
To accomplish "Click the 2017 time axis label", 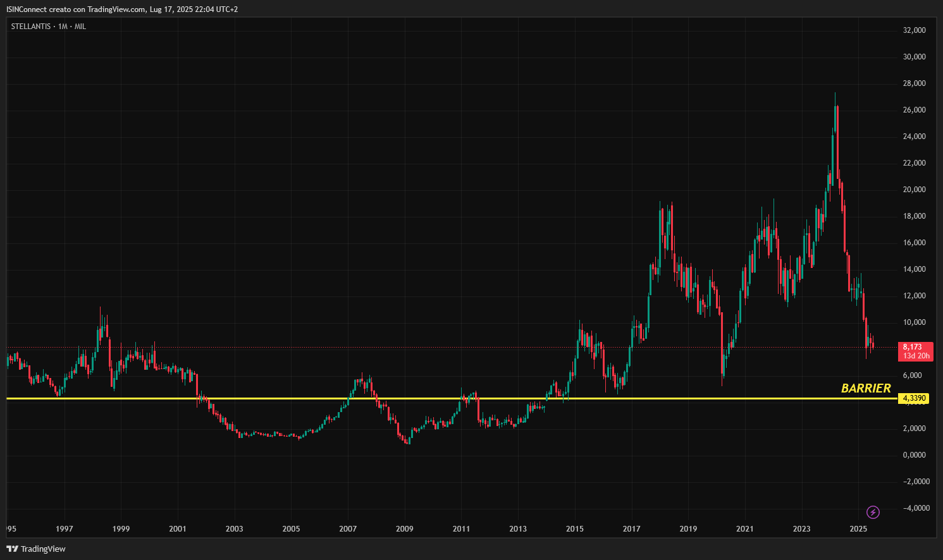I will (632, 529).
